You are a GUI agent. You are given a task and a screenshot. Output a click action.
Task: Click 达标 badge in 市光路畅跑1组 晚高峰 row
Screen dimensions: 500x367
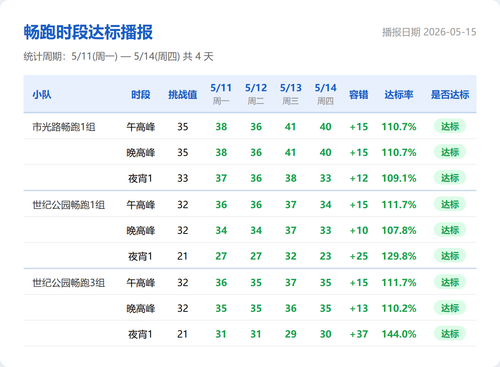click(450, 152)
